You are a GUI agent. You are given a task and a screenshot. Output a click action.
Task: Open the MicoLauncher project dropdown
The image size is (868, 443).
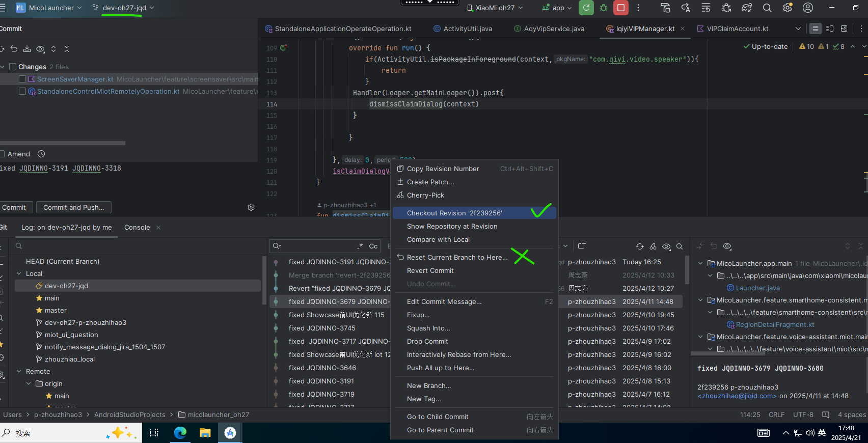(48, 8)
